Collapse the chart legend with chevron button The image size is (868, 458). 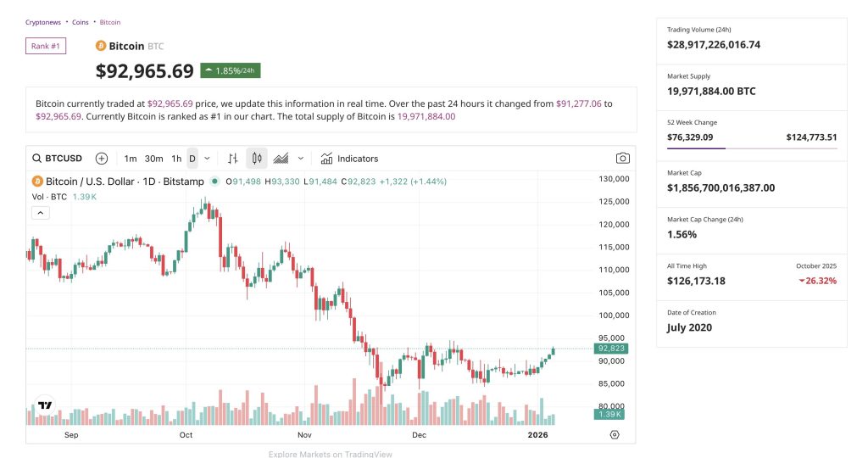[x=41, y=213]
